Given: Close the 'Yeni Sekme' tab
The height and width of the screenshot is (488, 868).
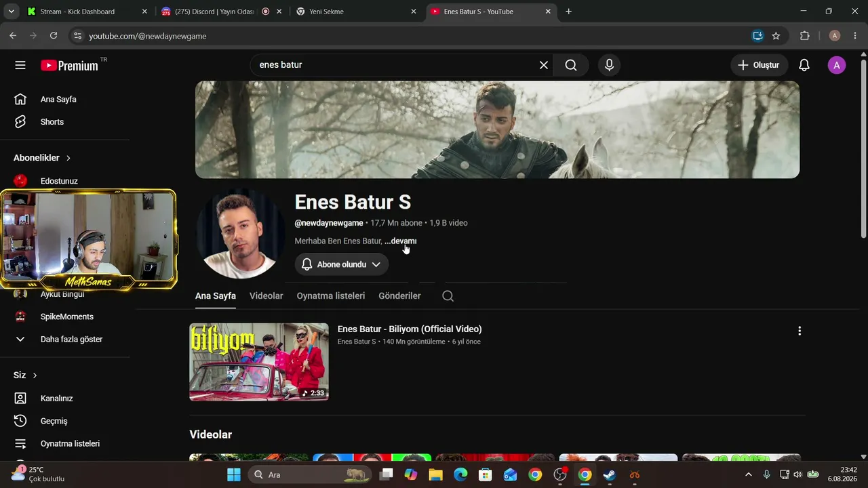Looking at the screenshot, I should tap(414, 12).
